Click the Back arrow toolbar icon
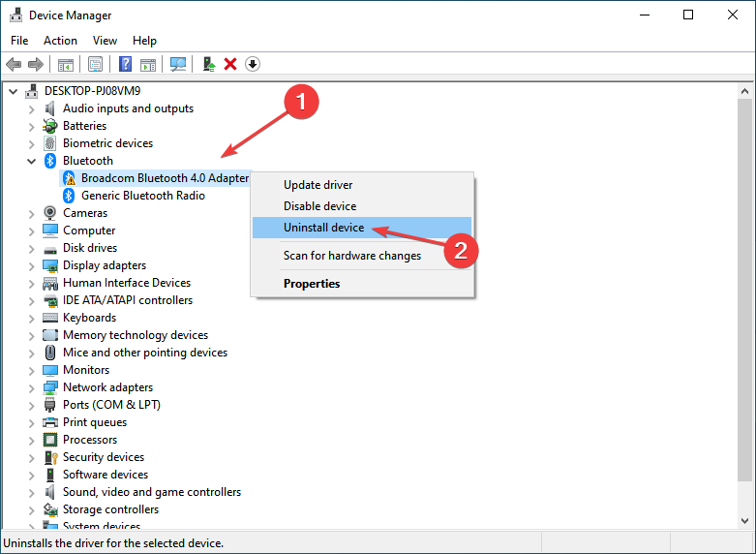The height and width of the screenshot is (554, 756). tap(14, 64)
